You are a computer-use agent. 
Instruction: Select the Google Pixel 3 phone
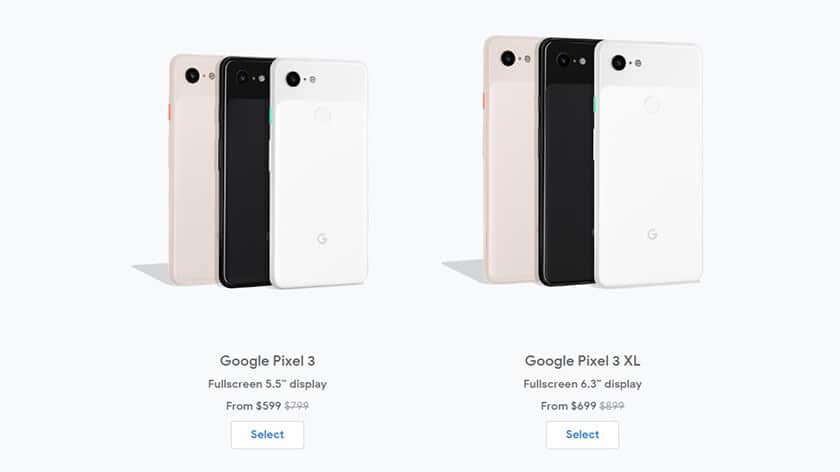pyautogui.click(x=267, y=434)
